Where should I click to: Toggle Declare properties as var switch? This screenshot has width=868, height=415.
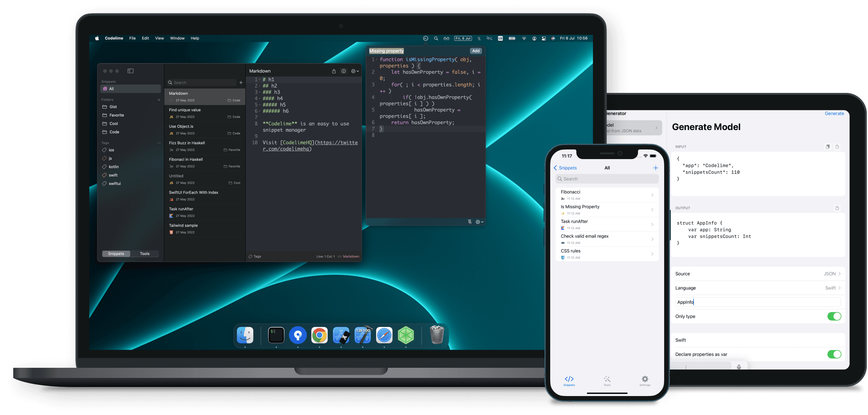click(834, 354)
